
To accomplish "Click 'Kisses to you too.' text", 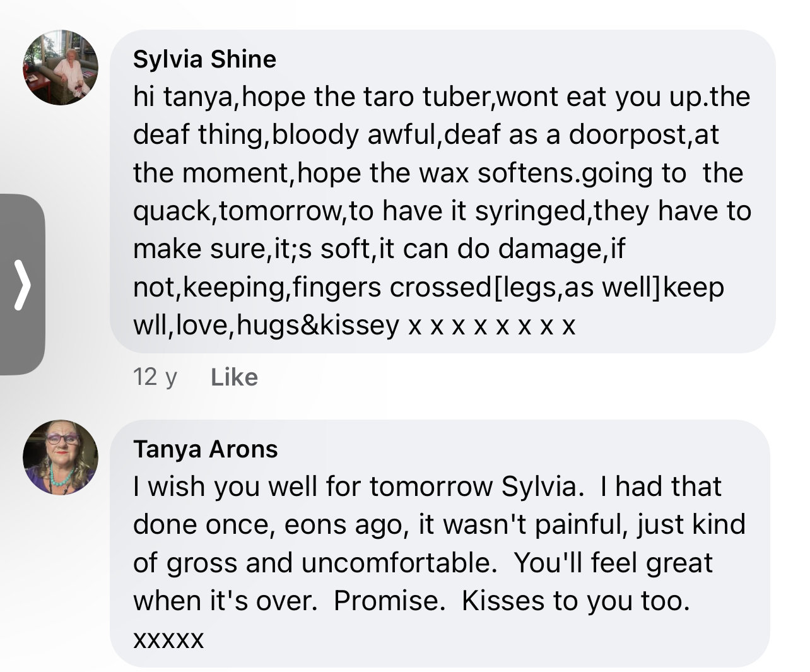I will coord(575,601).
